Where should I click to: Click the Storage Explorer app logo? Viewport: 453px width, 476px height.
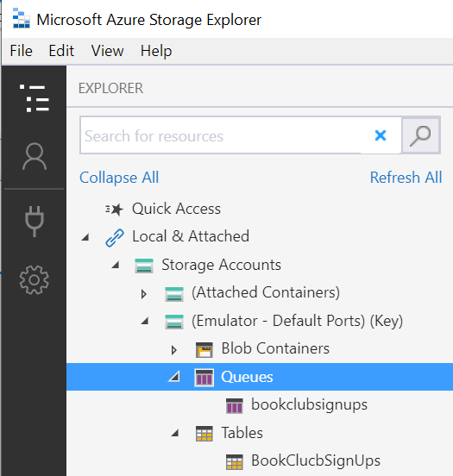pyautogui.click(x=22, y=18)
